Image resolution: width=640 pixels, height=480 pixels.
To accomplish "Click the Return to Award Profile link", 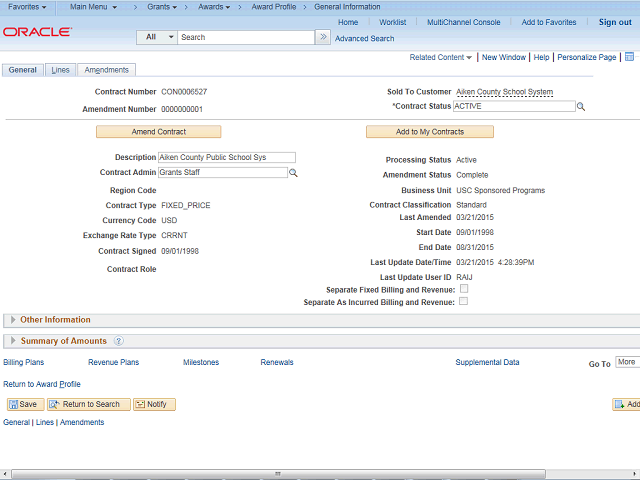I will click(x=42, y=384).
